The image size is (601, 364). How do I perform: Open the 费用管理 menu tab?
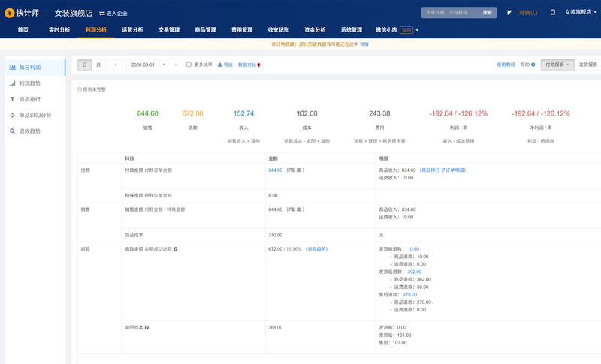[x=242, y=30]
